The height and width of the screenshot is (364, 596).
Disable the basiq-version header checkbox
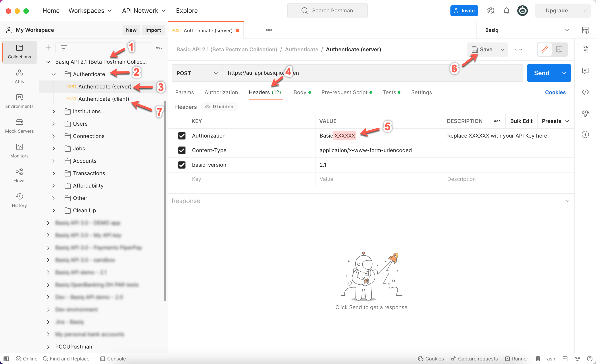[182, 165]
